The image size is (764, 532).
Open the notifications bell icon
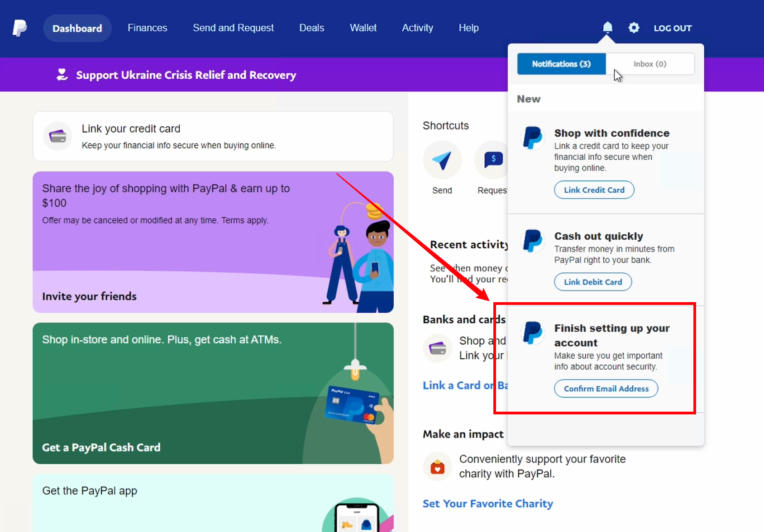pos(607,28)
